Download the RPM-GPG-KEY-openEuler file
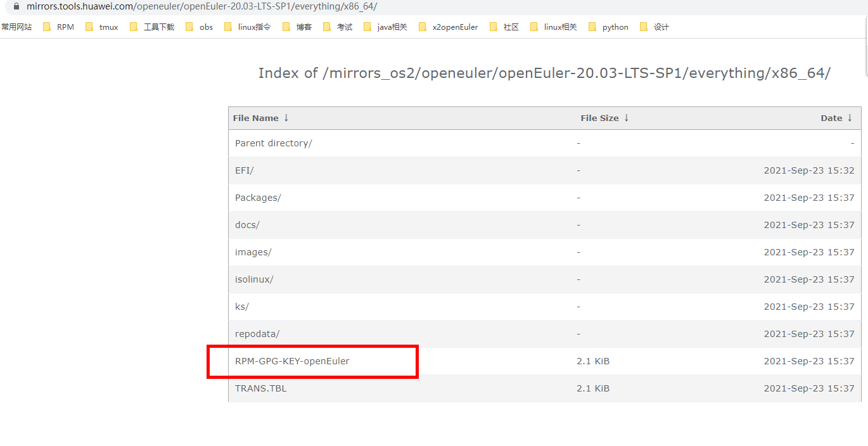The width and height of the screenshot is (868, 446). click(292, 361)
